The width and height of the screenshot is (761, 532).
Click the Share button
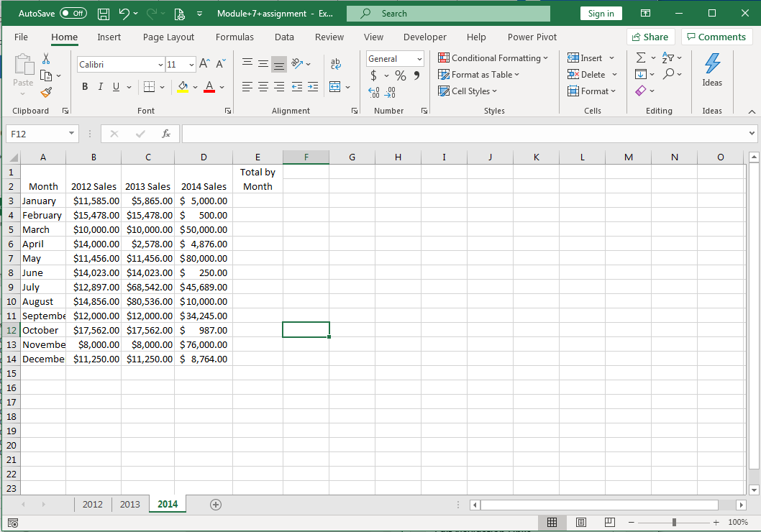tap(650, 37)
